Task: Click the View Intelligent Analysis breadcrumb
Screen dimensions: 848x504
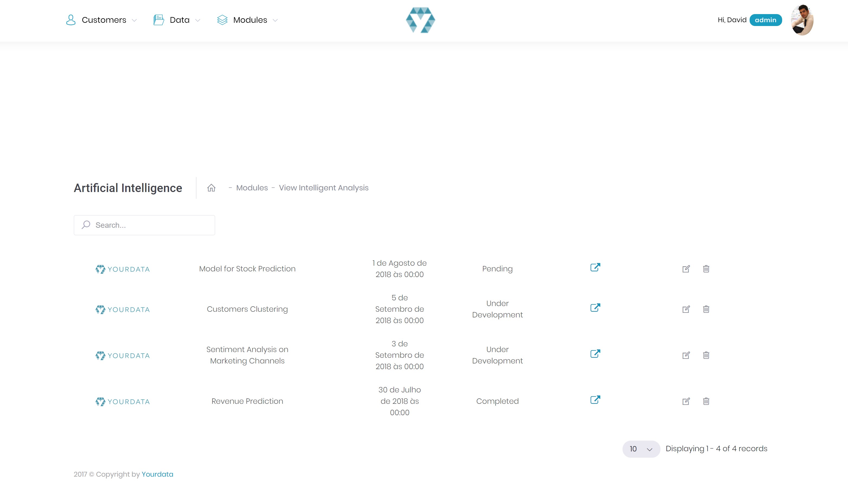Action: (x=323, y=188)
